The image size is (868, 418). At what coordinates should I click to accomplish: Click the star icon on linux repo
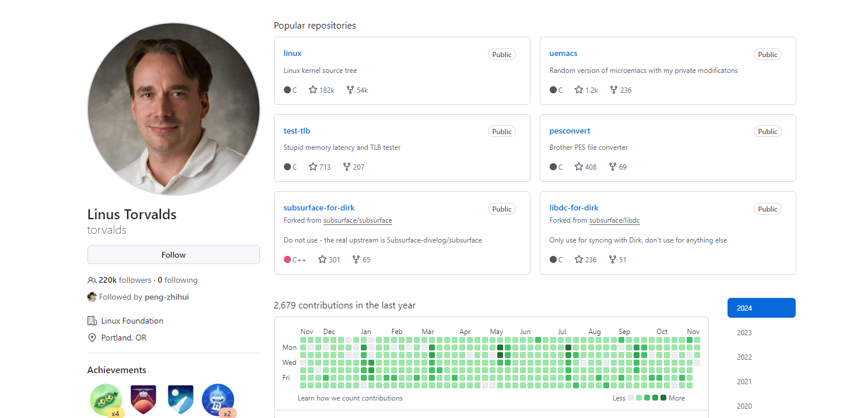coord(313,90)
